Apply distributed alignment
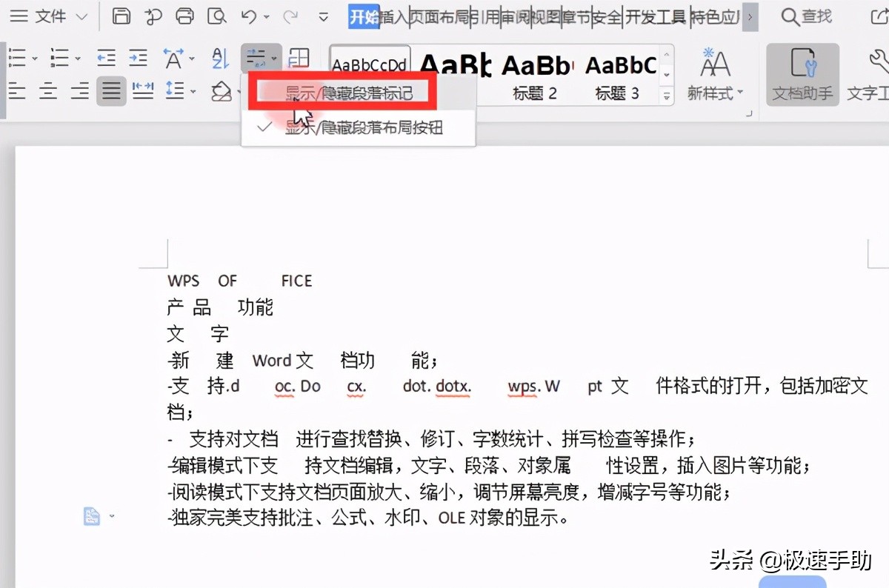Image resolution: width=889 pixels, height=588 pixels. tap(143, 91)
